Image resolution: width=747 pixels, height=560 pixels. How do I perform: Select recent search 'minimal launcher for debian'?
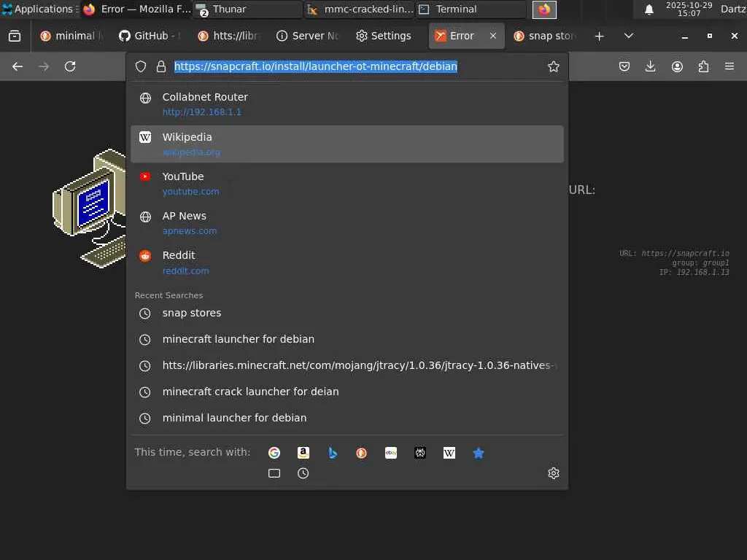[347, 418]
